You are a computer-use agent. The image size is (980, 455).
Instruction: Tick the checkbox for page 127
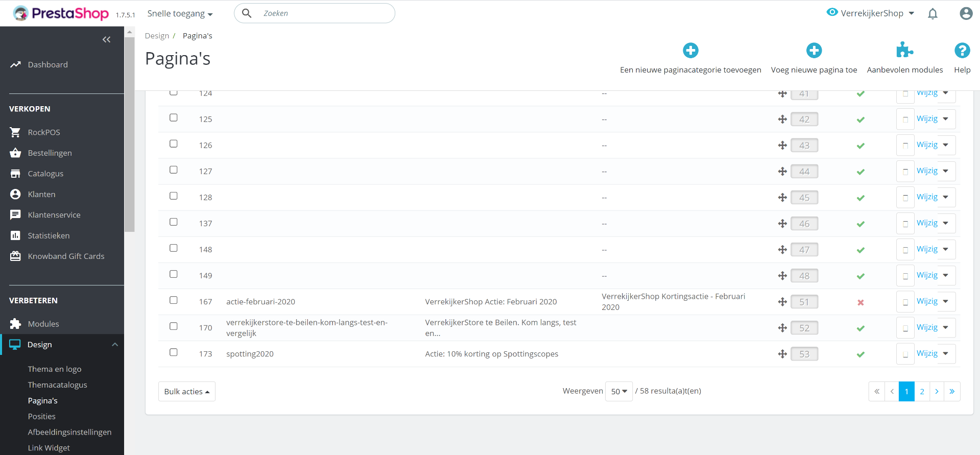(x=174, y=170)
